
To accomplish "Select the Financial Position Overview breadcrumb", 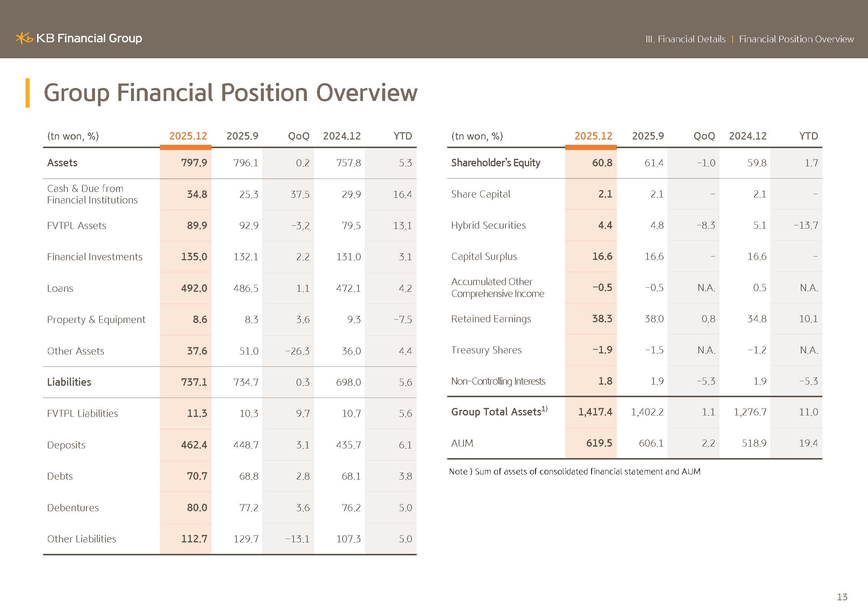I will pyautogui.click(x=796, y=39).
